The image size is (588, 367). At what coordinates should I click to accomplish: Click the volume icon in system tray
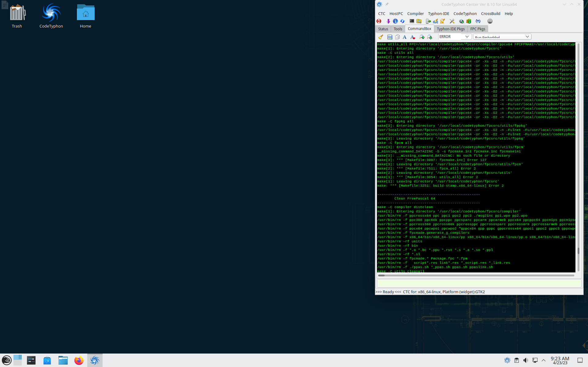(x=526, y=360)
